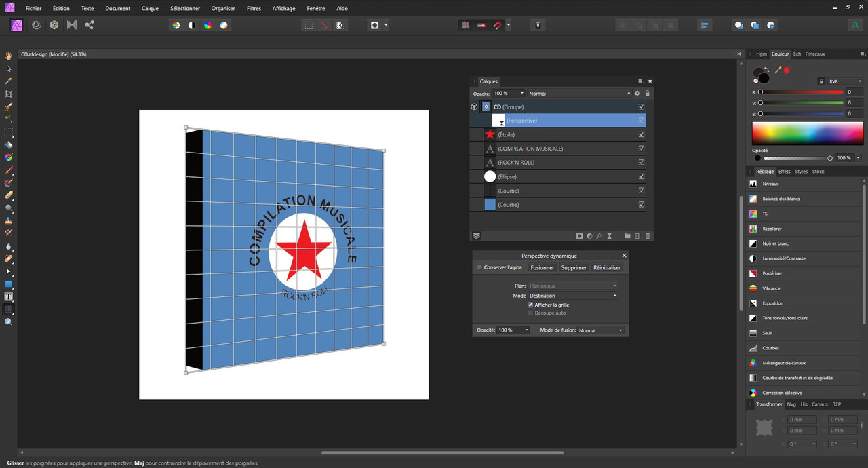Open the Filtres menu
Viewport: 868px width, 468px height.
tap(254, 9)
